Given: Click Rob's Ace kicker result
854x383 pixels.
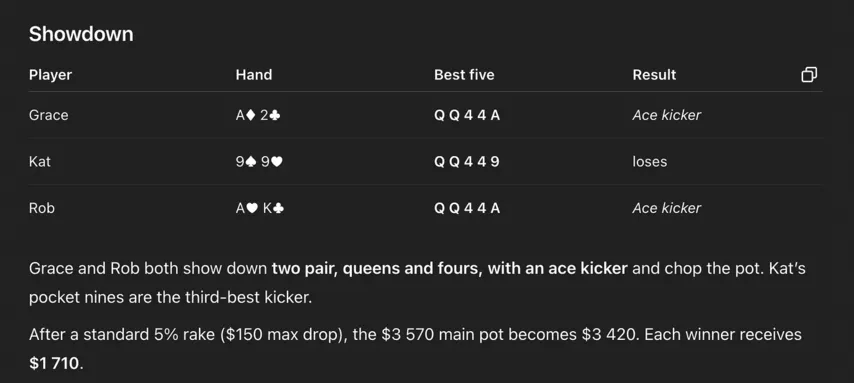Looking at the screenshot, I should coord(667,208).
